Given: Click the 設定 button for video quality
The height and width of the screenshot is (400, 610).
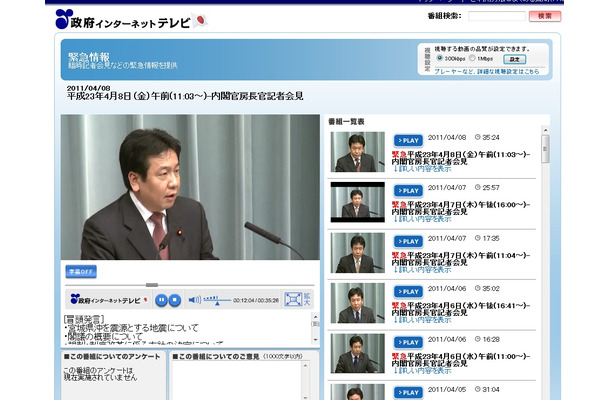Looking at the screenshot, I should coord(514,59).
